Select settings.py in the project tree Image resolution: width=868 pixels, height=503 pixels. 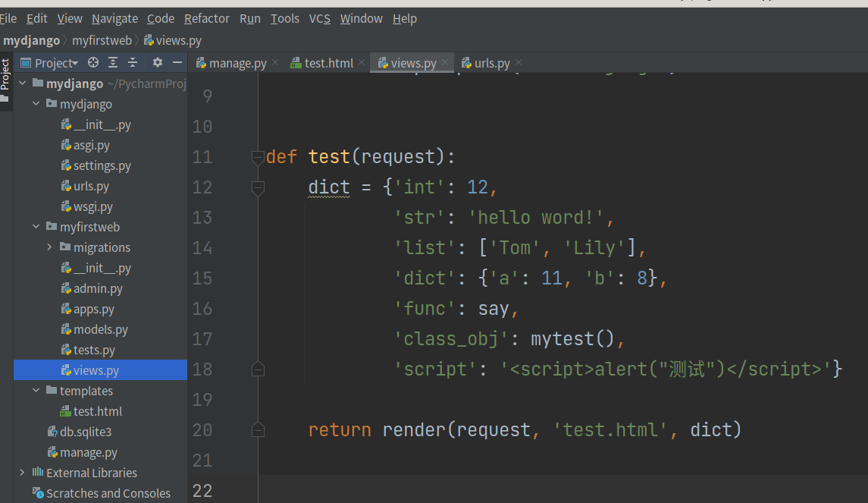96,166
